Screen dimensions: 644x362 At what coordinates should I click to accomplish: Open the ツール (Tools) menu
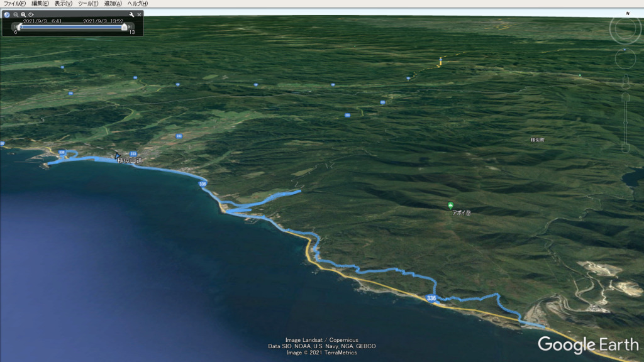click(88, 4)
